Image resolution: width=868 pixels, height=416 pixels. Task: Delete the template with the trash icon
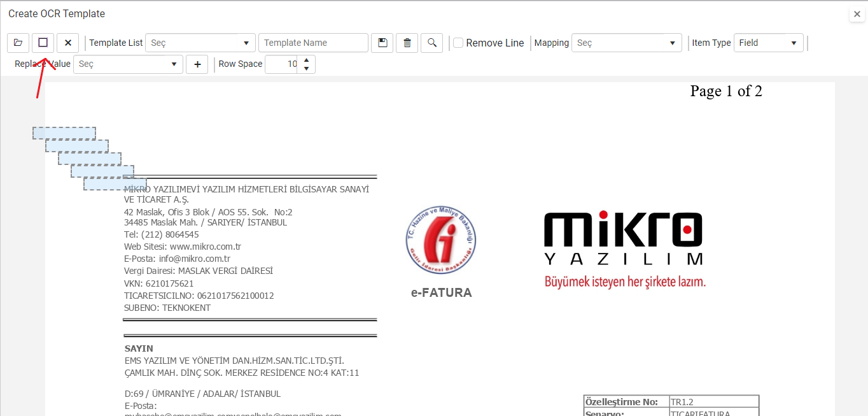407,43
